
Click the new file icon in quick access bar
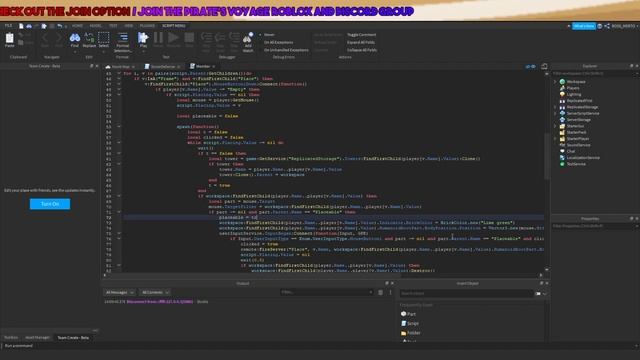21,26
